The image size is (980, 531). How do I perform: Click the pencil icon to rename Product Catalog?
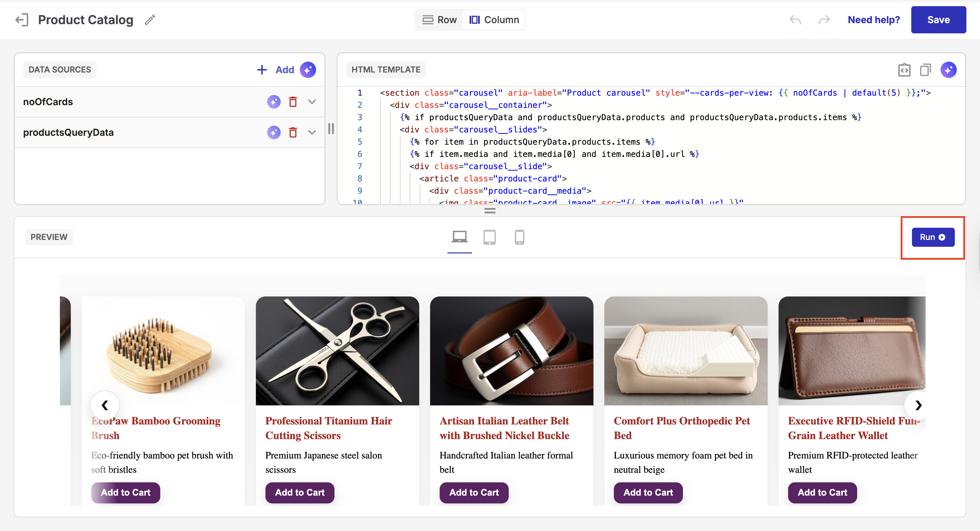click(x=150, y=20)
